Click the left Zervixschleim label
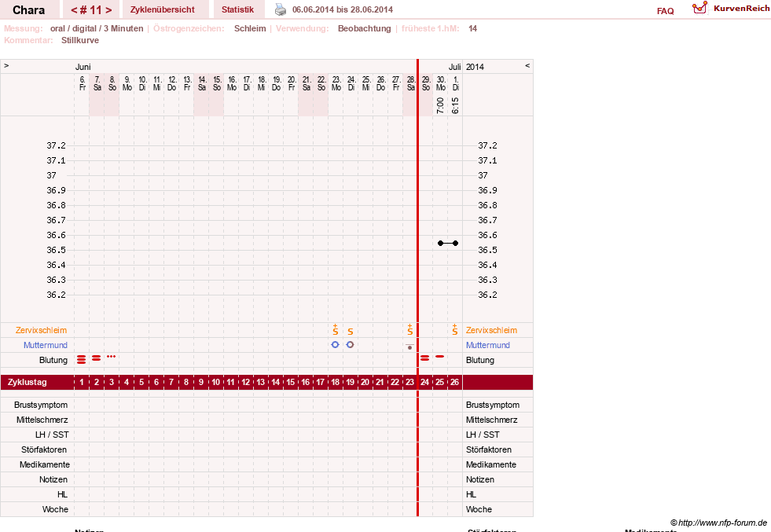 [x=42, y=330]
